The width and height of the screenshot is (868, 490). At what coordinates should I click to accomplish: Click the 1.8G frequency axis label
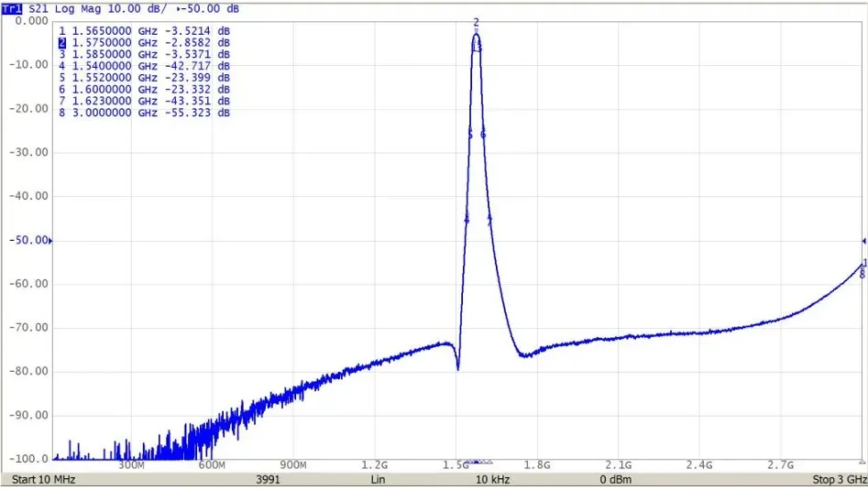536,465
